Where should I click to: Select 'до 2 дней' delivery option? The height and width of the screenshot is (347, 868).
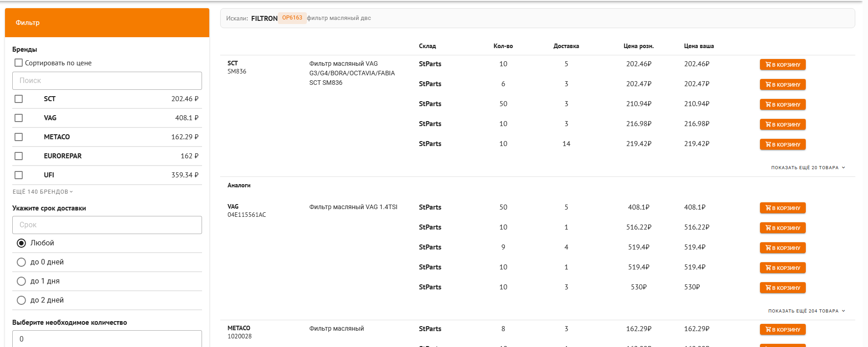tap(21, 300)
